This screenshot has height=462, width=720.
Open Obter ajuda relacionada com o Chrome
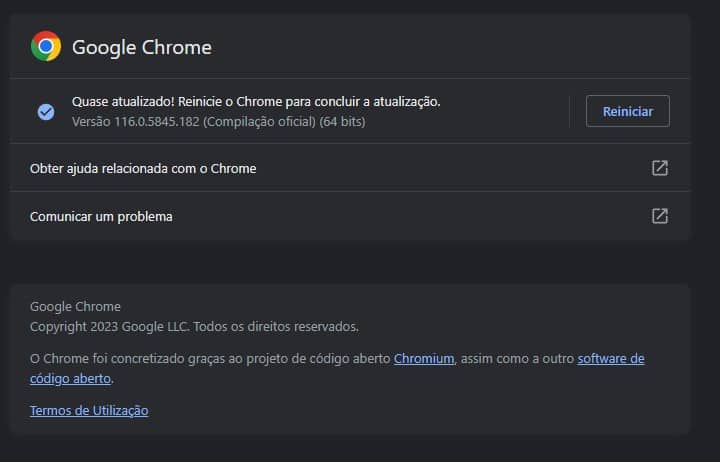pyautogui.click(x=349, y=168)
